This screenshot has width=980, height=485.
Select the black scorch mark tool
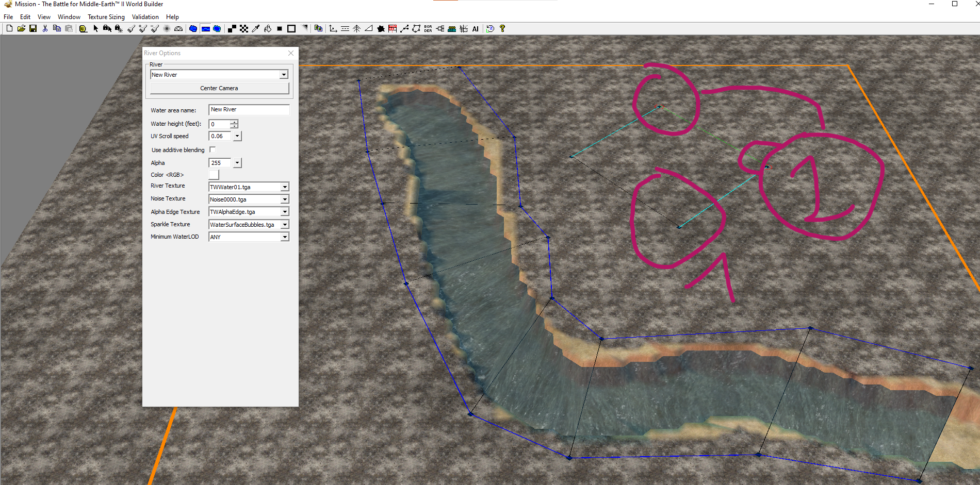click(381, 28)
